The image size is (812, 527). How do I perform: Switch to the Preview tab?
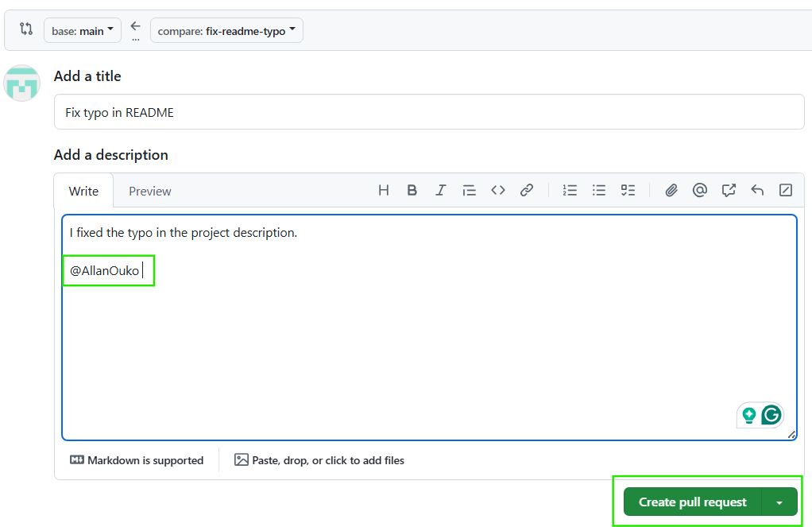pyautogui.click(x=149, y=191)
